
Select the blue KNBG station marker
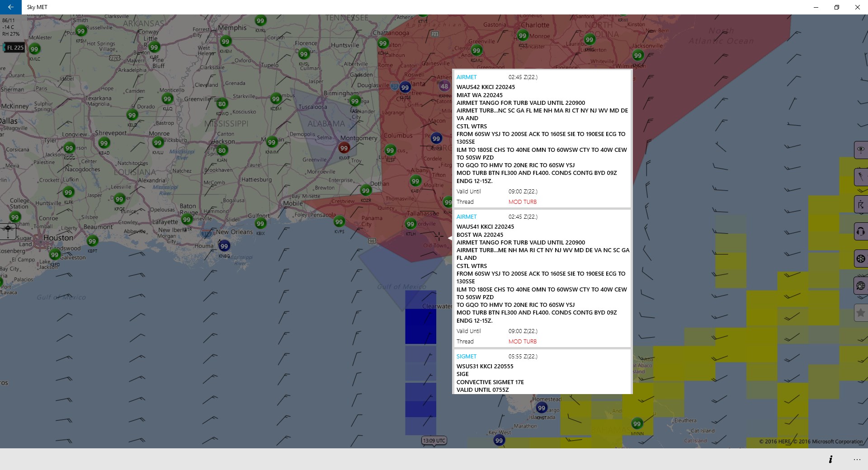click(x=224, y=246)
